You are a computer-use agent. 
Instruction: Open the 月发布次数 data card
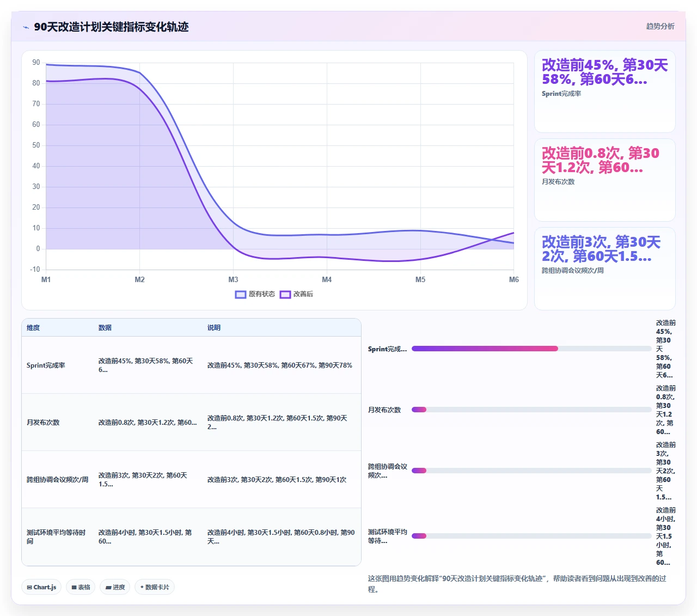tap(604, 180)
